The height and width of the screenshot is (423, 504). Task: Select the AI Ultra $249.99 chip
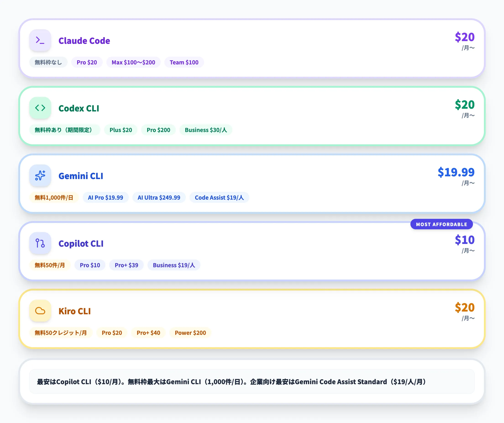tap(159, 198)
